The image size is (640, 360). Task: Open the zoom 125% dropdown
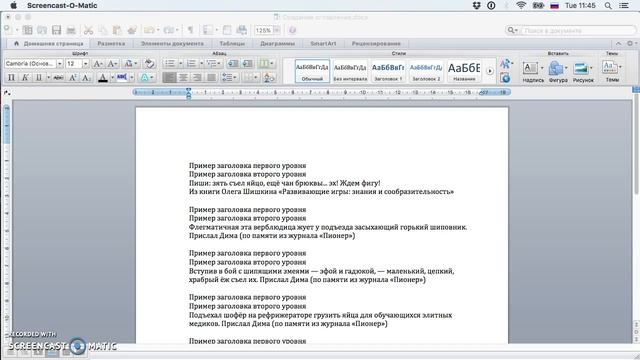[277, 30]
